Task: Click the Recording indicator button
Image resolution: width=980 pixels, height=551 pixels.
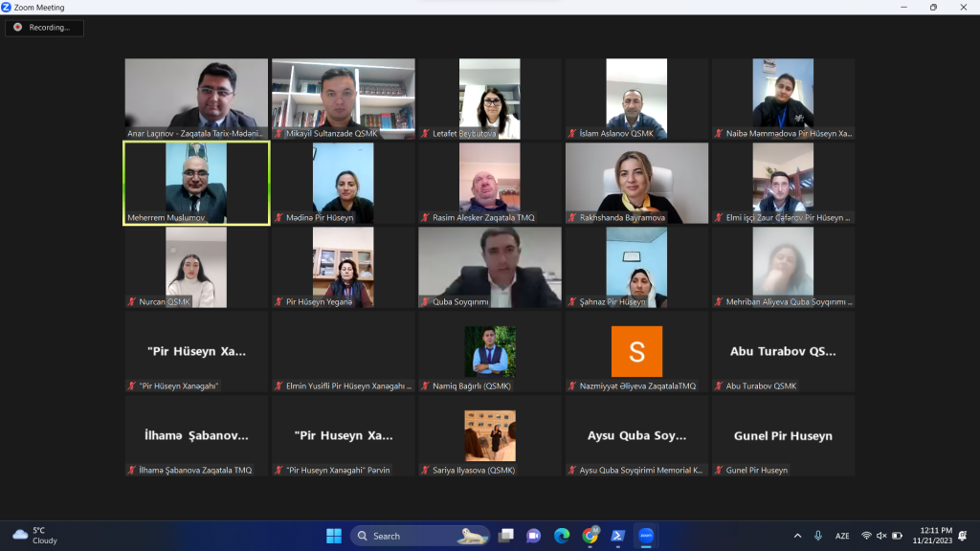Action: tap(44, 28)
